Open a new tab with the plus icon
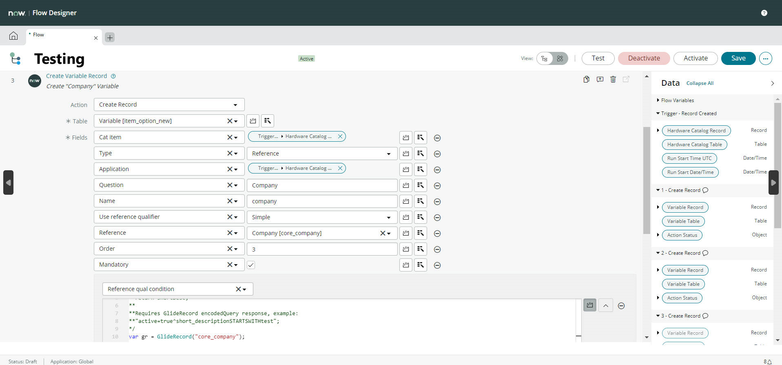Viewport: 782px width, 365px height. coord(110,37)
